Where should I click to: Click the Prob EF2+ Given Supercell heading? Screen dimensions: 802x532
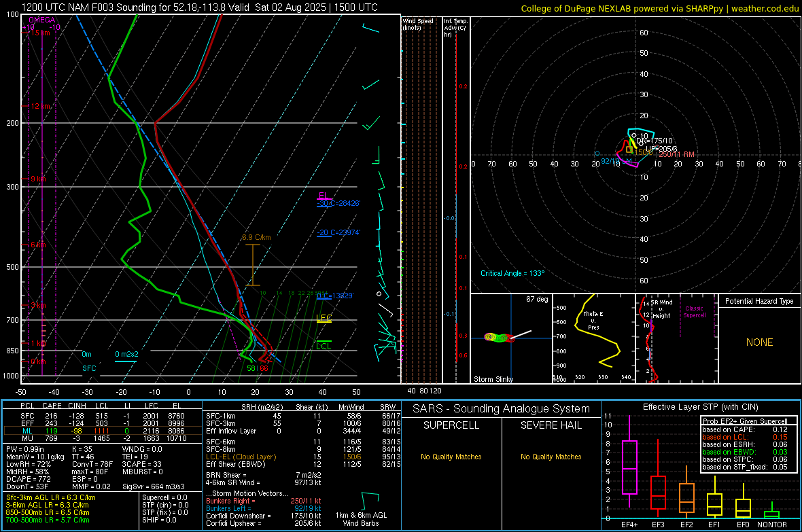coord(745,421)
